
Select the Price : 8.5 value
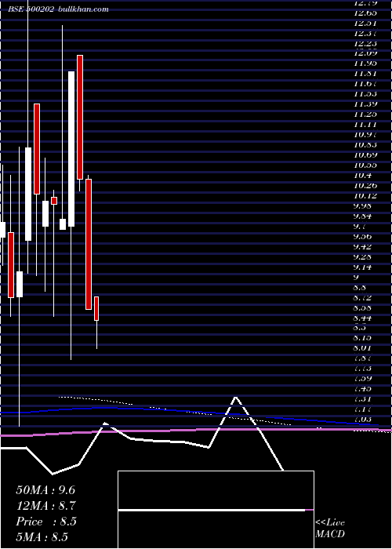coord(45,522)
